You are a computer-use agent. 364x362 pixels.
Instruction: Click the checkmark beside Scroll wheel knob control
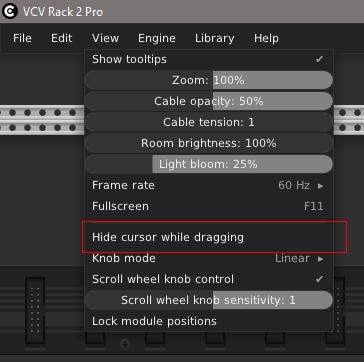point(319,279)
